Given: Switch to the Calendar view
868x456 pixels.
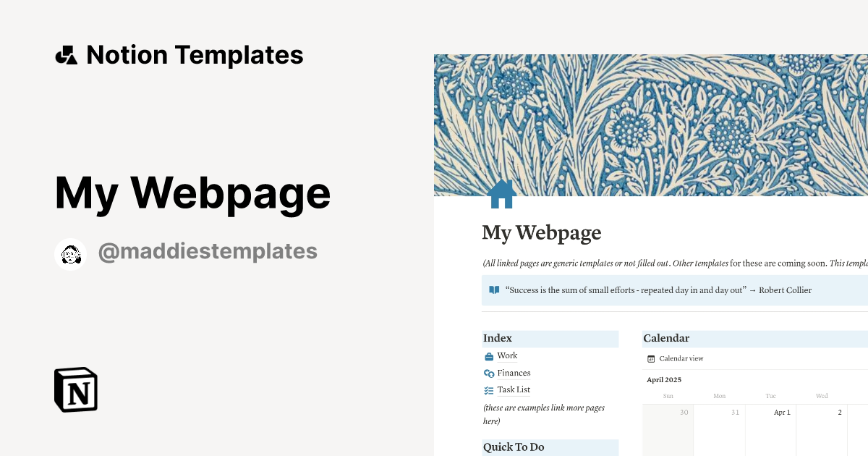Looking at the screenshot, I should (681, 358).
